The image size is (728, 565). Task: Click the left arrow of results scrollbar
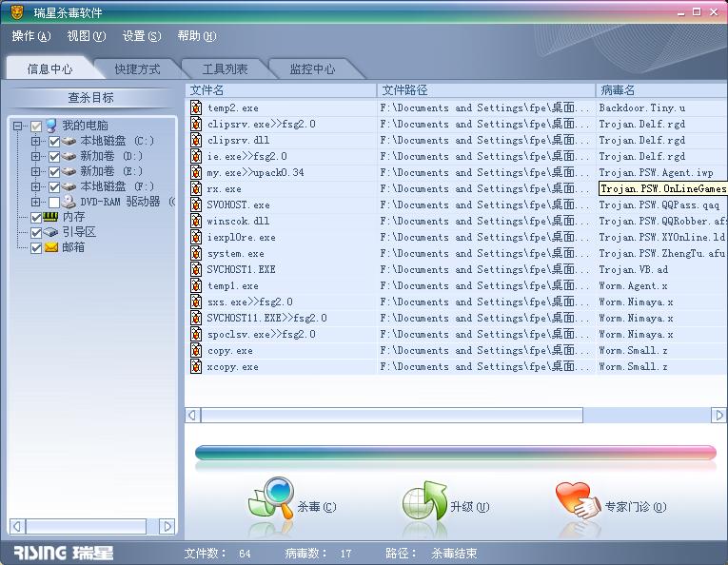pyautogui.click(x=193, y=415)
